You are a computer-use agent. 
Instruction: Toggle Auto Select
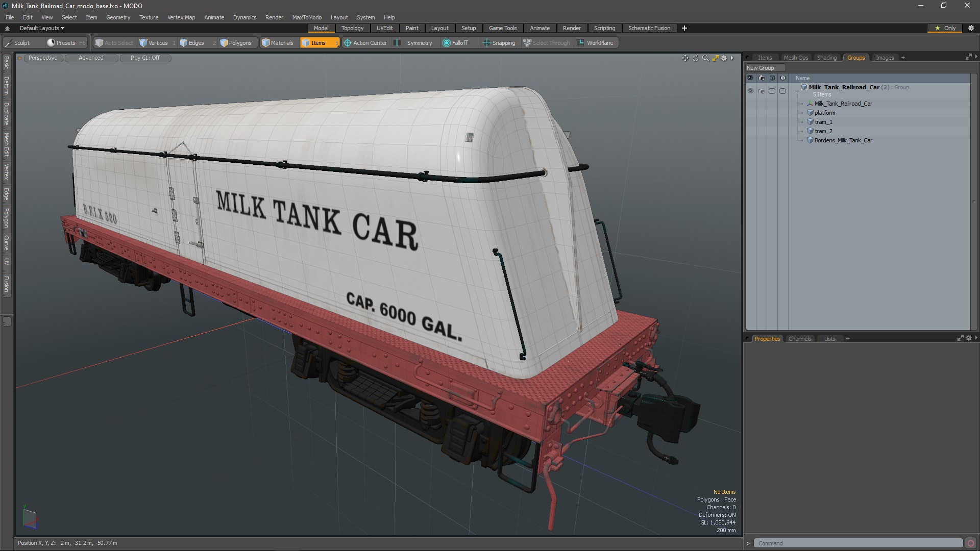(x=114, y=43)
